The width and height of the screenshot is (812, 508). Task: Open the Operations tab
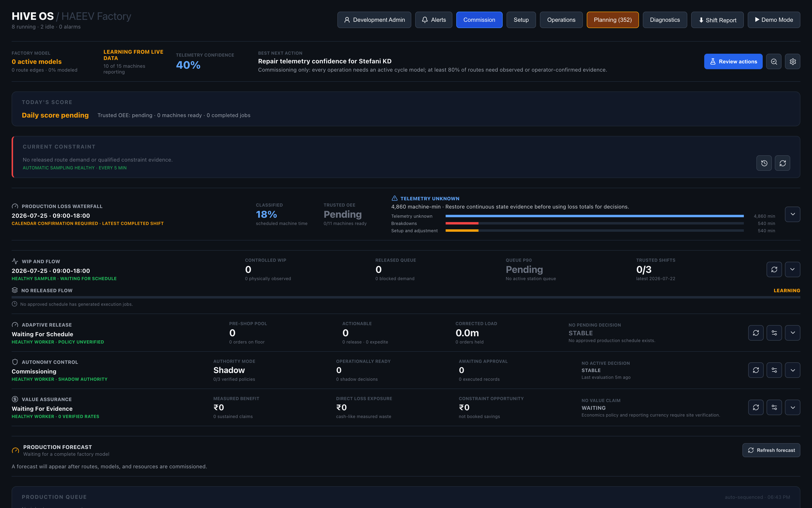(561, 20)
